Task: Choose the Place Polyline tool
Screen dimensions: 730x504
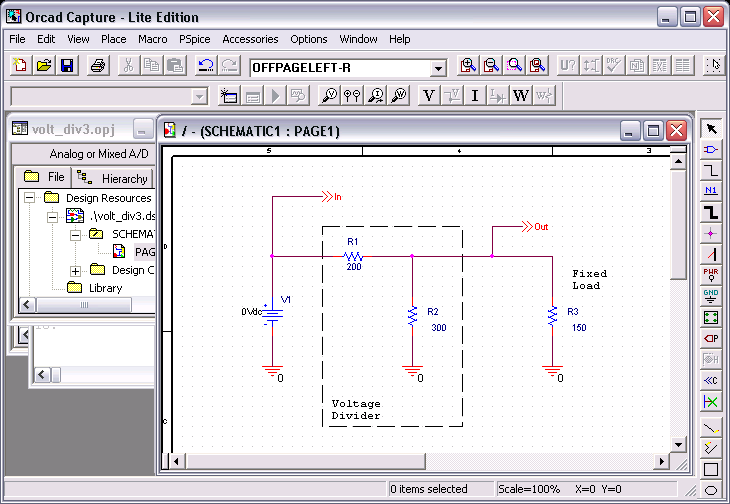Action: tap(711, 448)
